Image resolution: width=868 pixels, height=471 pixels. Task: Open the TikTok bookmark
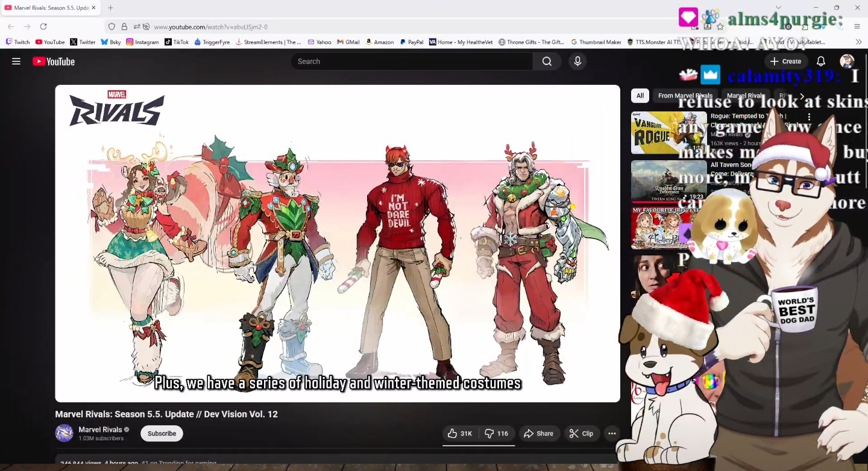(177, 42)
